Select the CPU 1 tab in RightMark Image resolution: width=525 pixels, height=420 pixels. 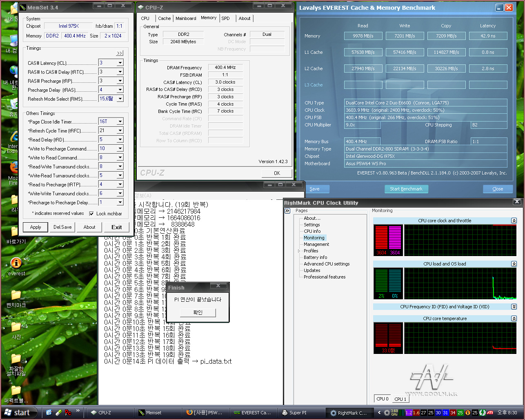(400, 399)
